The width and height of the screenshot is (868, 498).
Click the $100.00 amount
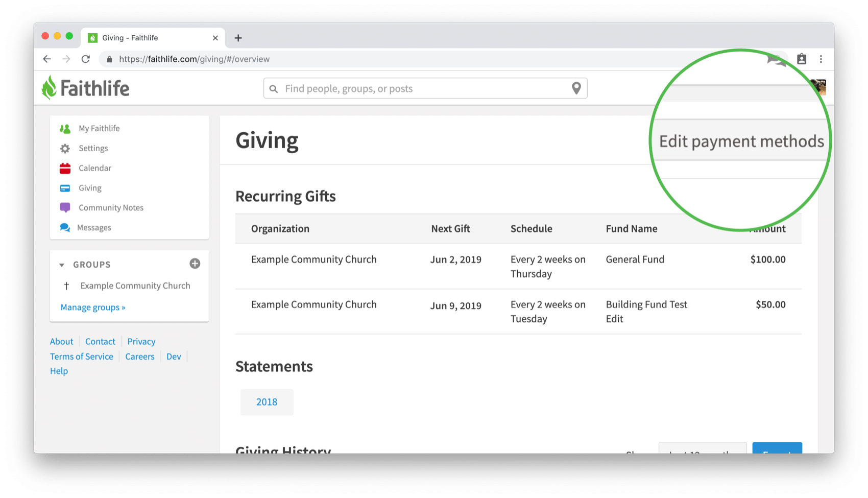coord(768,259)
